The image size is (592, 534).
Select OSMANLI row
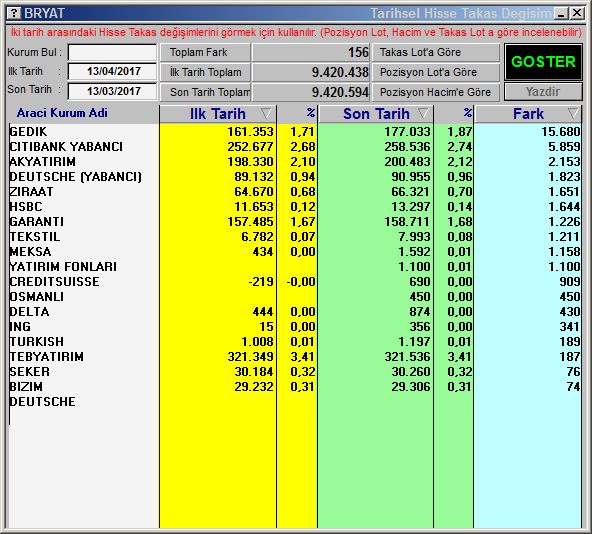tap(37, 297)
